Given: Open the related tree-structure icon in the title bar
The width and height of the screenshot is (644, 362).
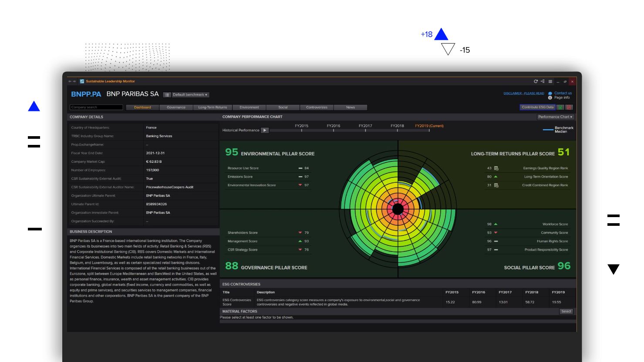Looking at the screenshot, I should (543, 81).
